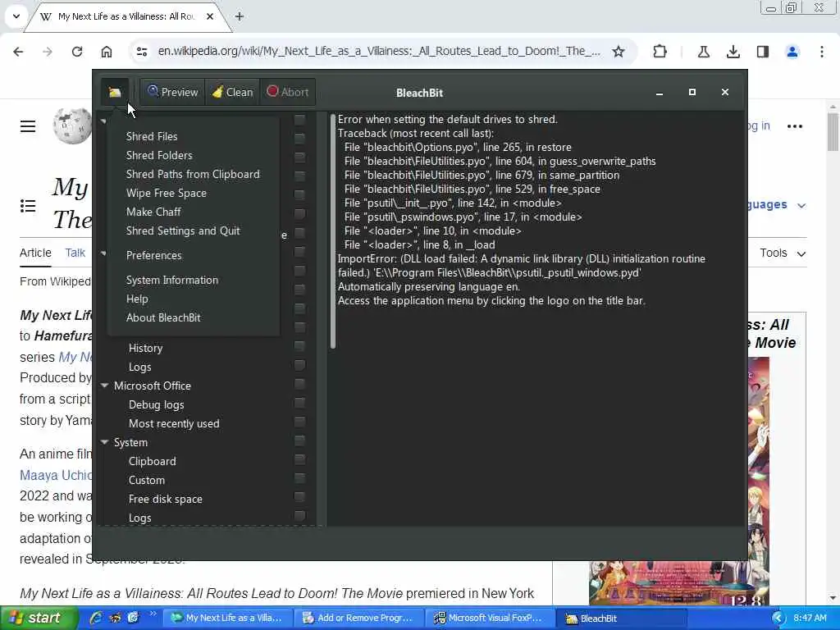Screen dimensions: 840x630
Task: Click the BleachBit log pane scrollbar
Action: tap(333, 231)
